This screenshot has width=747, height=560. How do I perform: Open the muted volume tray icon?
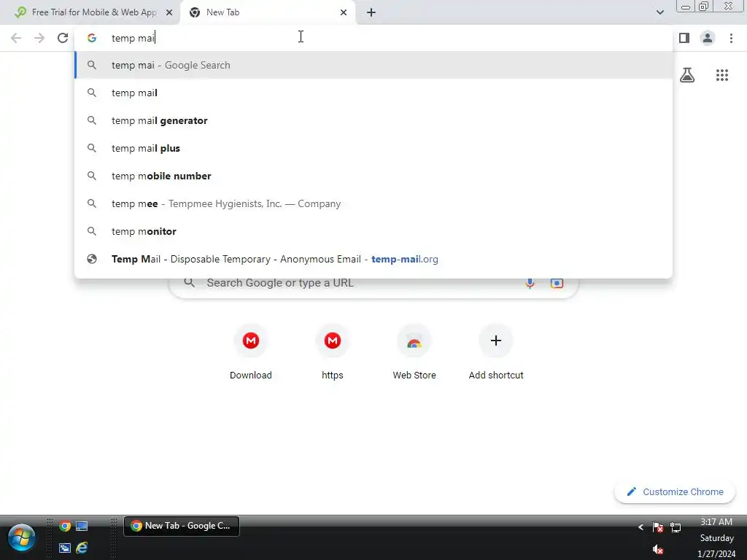click(658, 550)
